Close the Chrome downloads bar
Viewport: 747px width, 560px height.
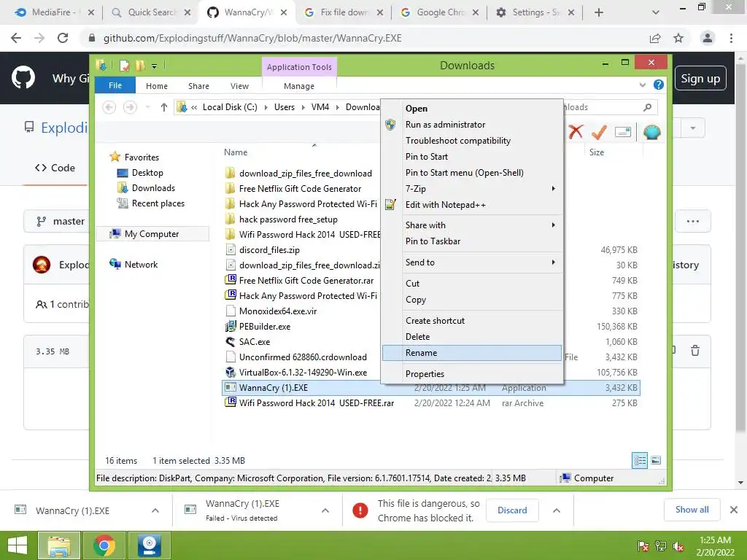pyautogui.click(x=734, y=510)
